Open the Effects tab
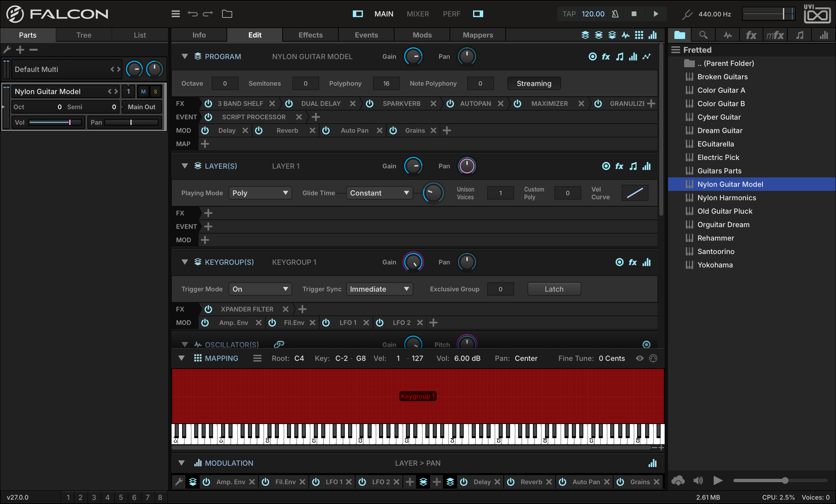 point(310,35)
